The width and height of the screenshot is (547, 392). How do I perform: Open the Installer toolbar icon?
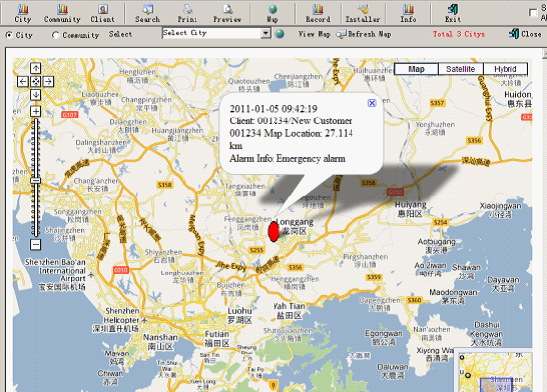pyautogui.click(x=362, y=13)
